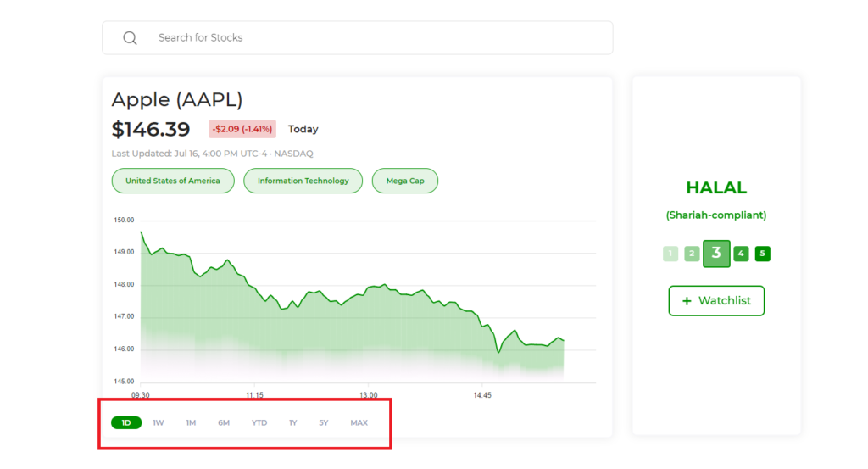Show the 6M chart range

coord(224,422)
